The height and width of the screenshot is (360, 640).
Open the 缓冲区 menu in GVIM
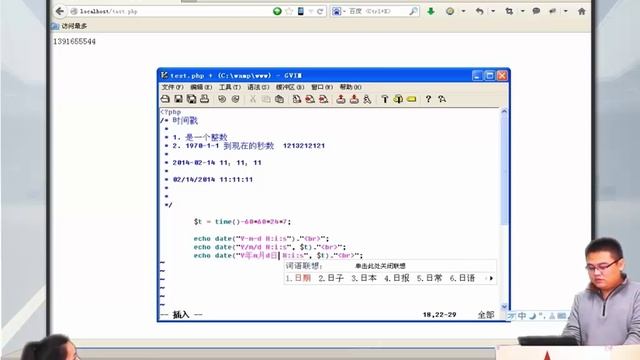coord(290,87)
